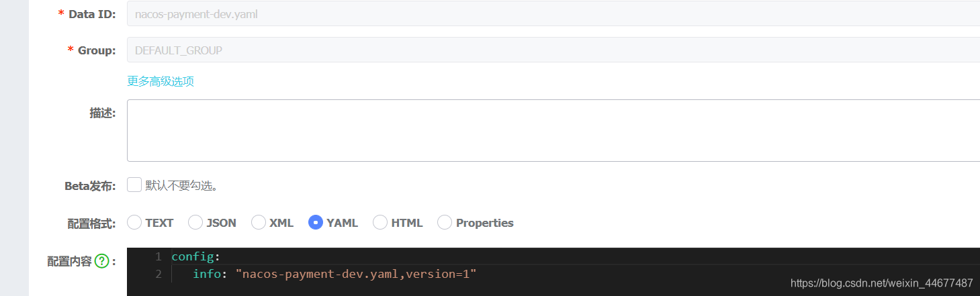Tick the Beta发布 checkbox
This screenshot has height=296, width=980.
click(x=134, y=185)
